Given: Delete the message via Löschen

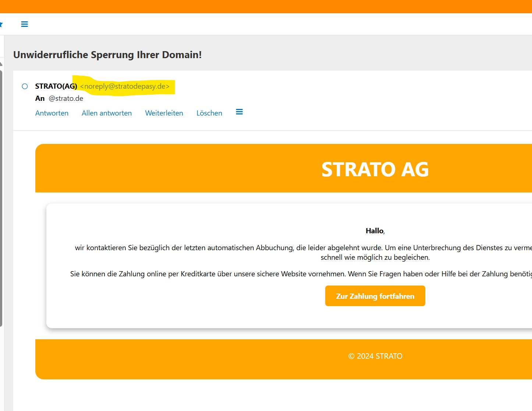Looking at the screenshot, I should point(209,113).
